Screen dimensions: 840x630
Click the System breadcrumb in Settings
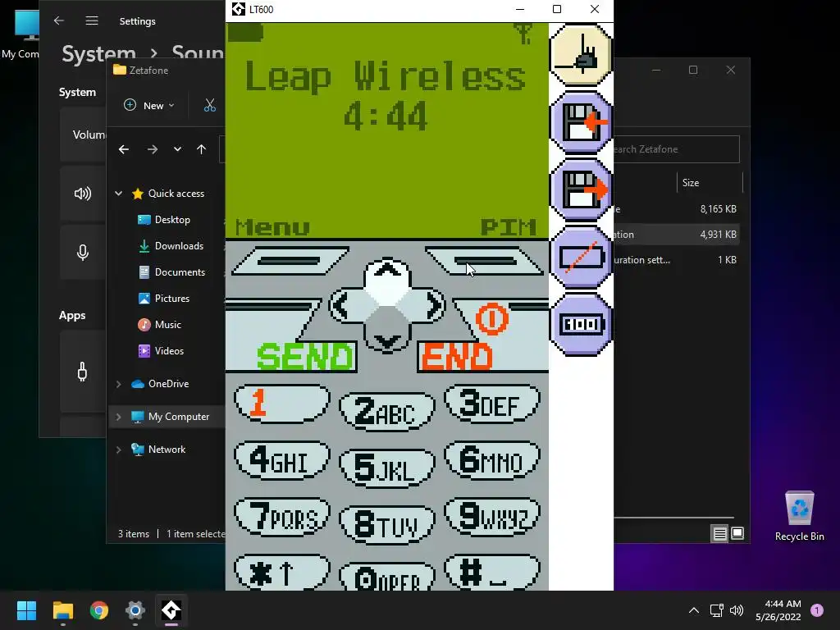(x=99, y=53)
